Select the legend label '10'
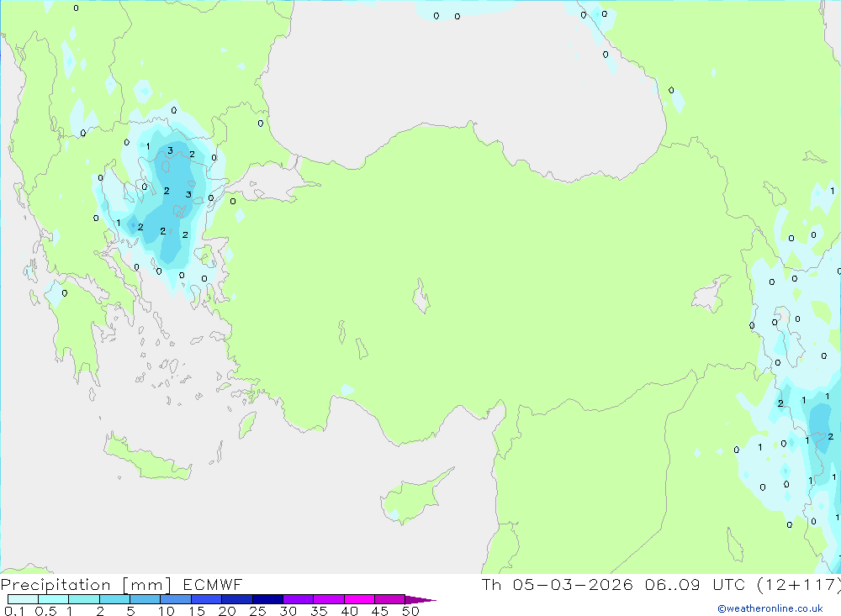The height and width of the screenshot is (616, 841). click(166, 611)
